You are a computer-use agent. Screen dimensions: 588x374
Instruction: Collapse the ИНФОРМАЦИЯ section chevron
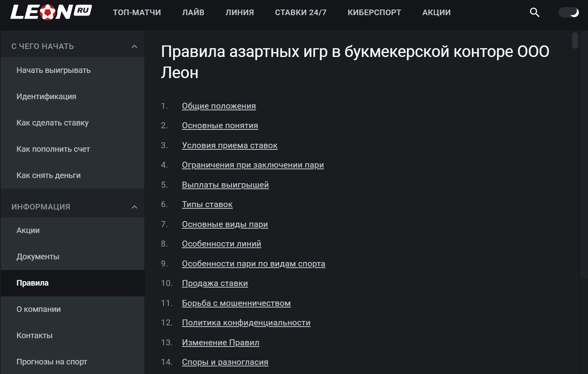point(134,207)
